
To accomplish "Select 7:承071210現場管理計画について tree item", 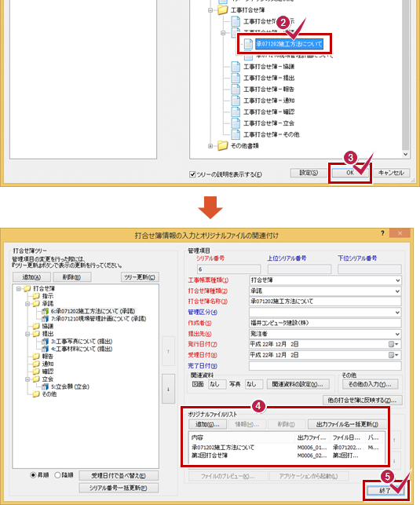I will tap(98, 319).
